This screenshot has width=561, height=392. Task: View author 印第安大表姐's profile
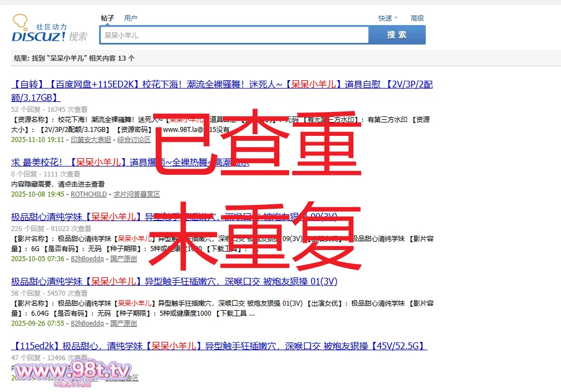91,140
